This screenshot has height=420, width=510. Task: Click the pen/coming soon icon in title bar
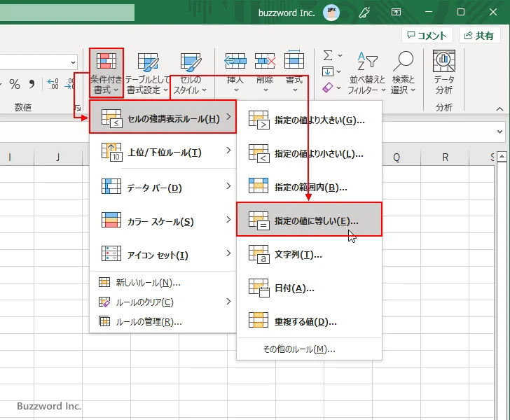pyautogui.click(x=364, y=13)
